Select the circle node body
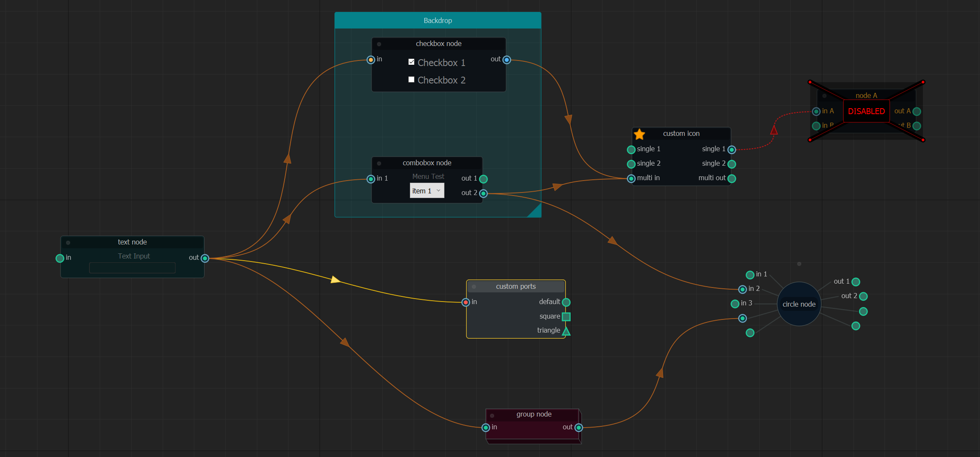The height and width of the screenshot is (457, 980). pyautogui.click(x=799, y=304)
